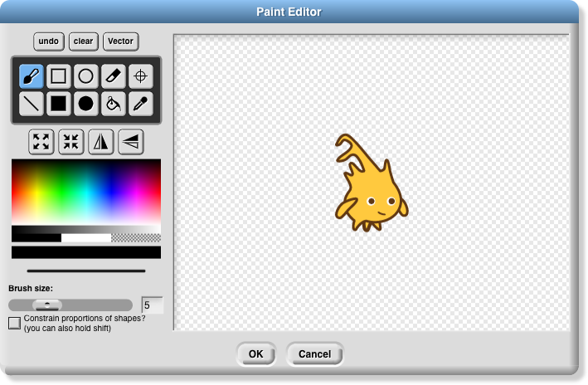The width and height of the screenshot is (588, 385).
Task: Switch to Vector editing mode
Action: [x=120, y=41]
